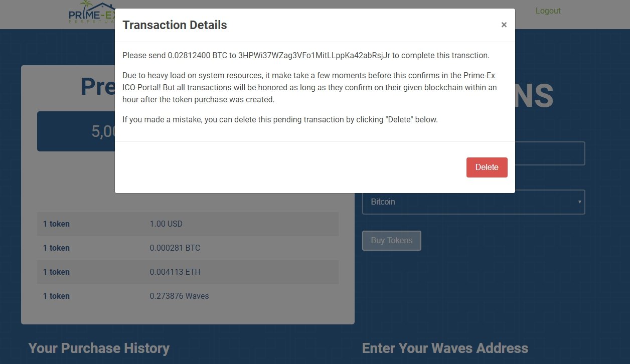Click the Transaction Details title
Image resolution: width=630 pixels, height=364 pixels.
click(x=175, y=25)
